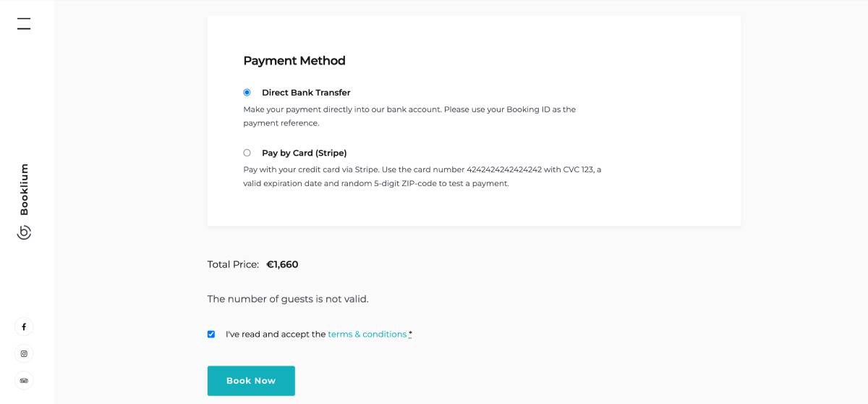
Task: Select the Direct Bank Transfer radio button
Action: [x=247, y=93]
